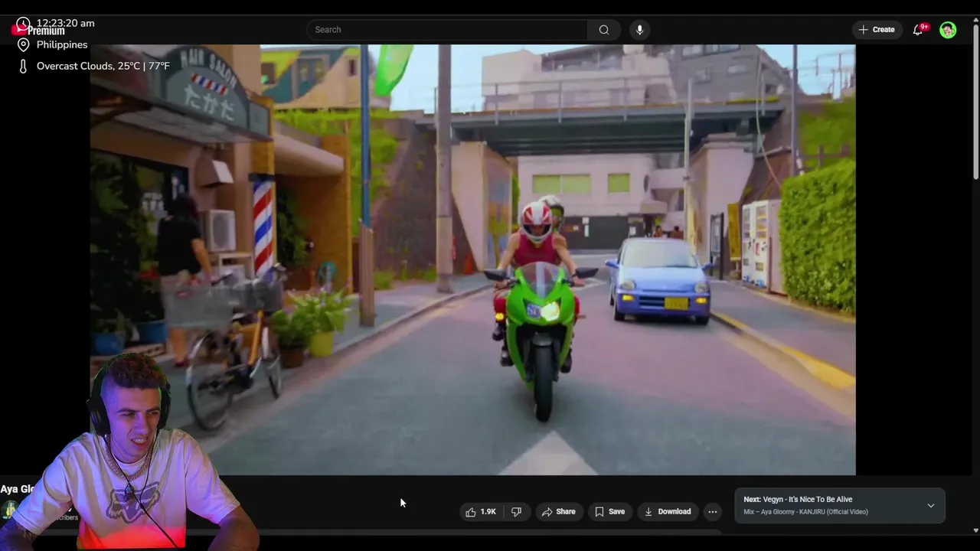The width and height of the screenshot is (980, 551).
Task: Click the thermometer weather icon
Action: (23, 67)
